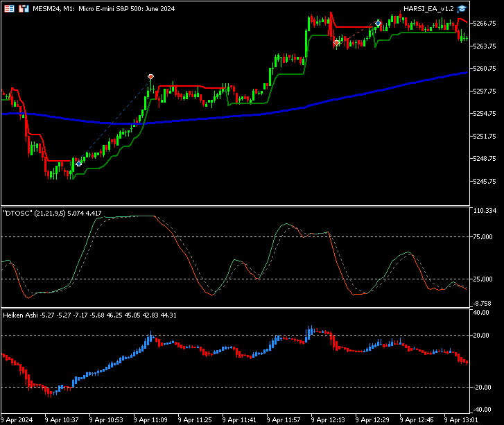Viewport: 504px width, 425px height.
Task: Select the 9 Apr 11:09 time label
Action: [150, 420]
